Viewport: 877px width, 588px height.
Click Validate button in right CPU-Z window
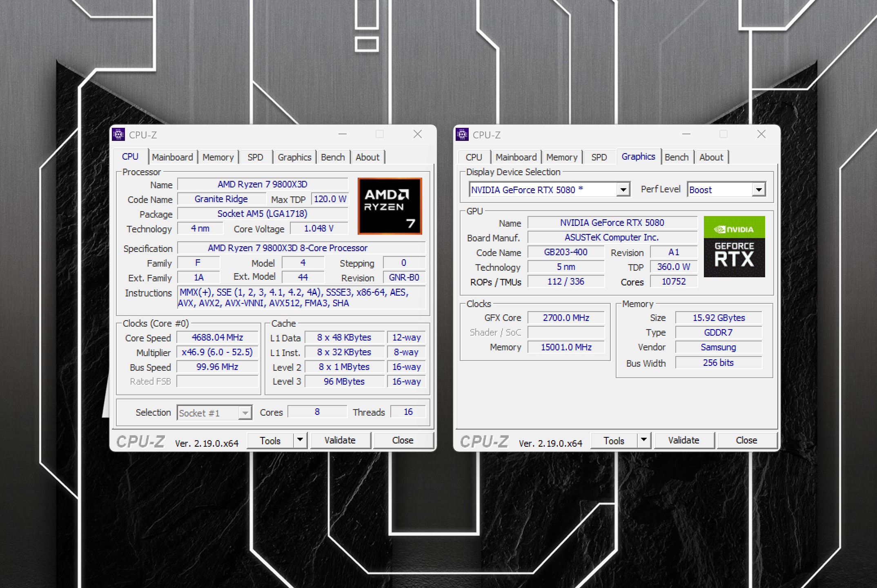pyautogui.click(x=684, y=441)
